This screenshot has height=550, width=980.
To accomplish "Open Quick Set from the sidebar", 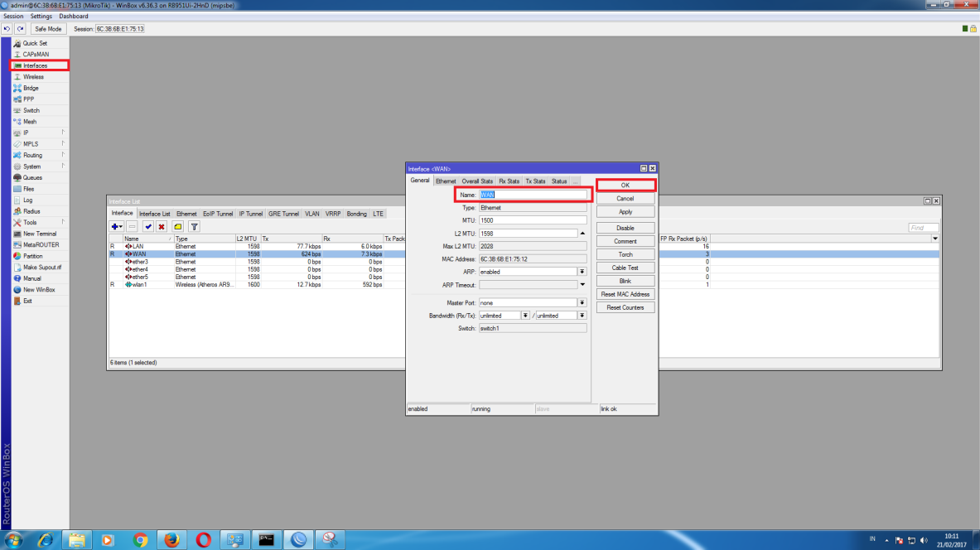I will [x=35, y=43].
